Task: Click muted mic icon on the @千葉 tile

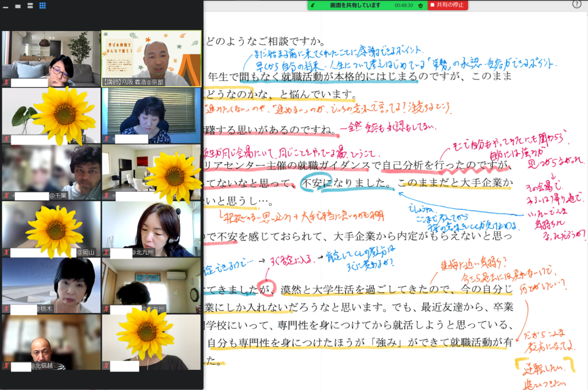Action: pos(6,196)
